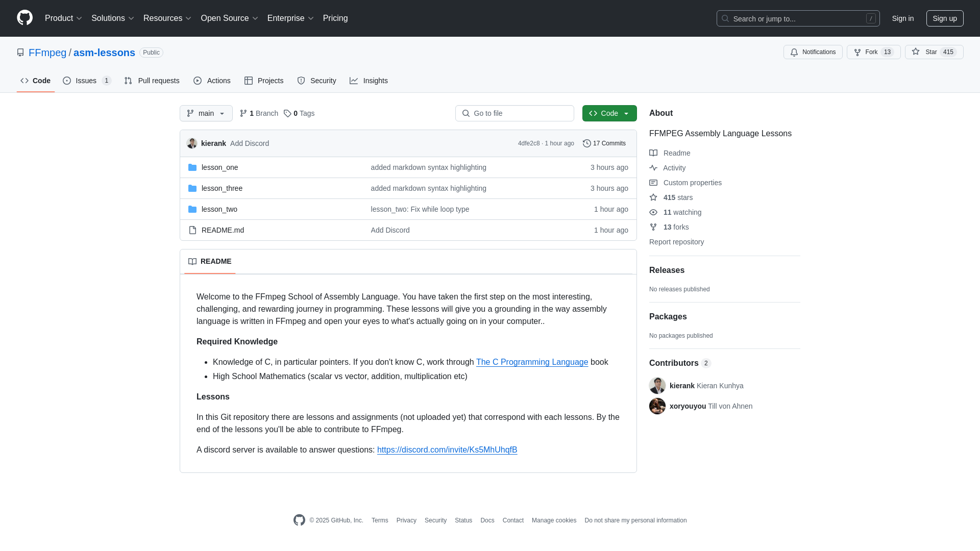Switch to the Pull requests tab
Viewport: 980px width, 551px height.
pyautogui.click(x=152, y=81)
